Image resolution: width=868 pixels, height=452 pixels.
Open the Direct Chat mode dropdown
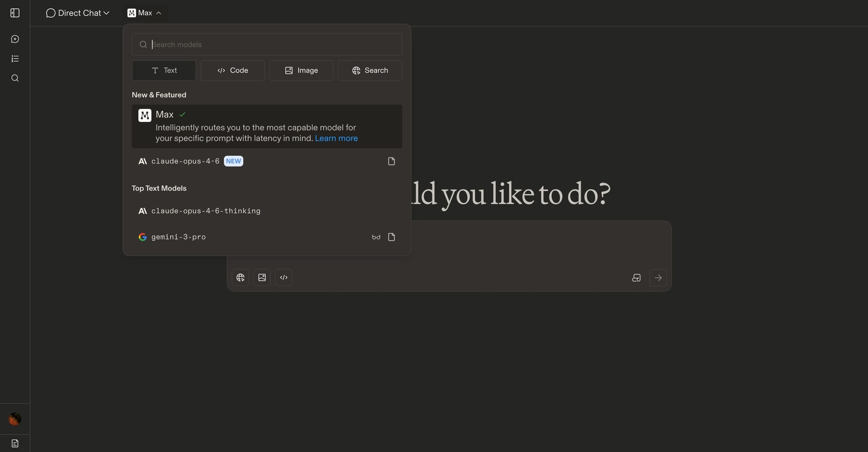click(x=78, y=13)
